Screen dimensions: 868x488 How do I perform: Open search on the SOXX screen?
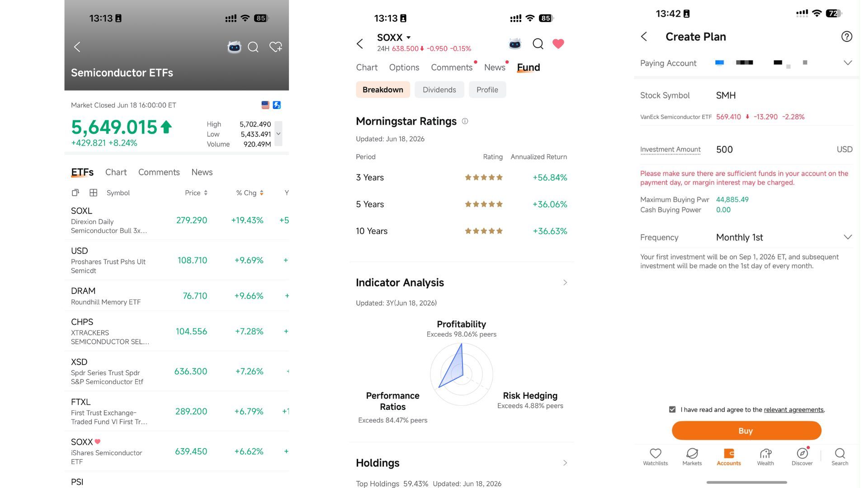click(538, 43)
